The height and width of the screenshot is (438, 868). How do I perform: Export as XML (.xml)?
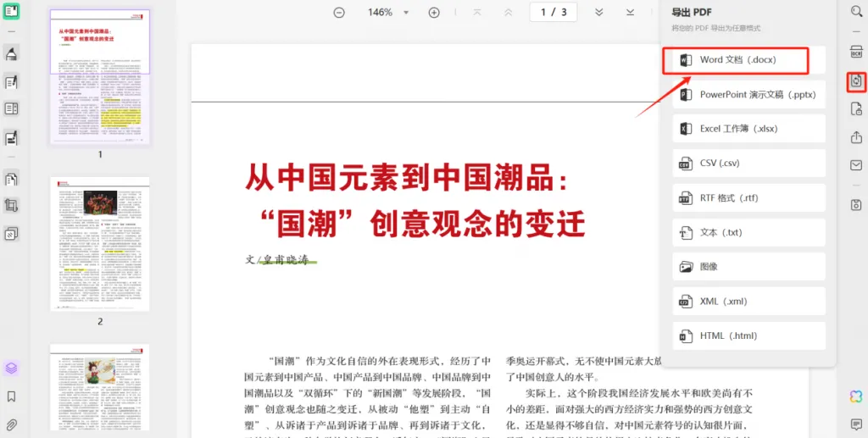tap(748, 302)
